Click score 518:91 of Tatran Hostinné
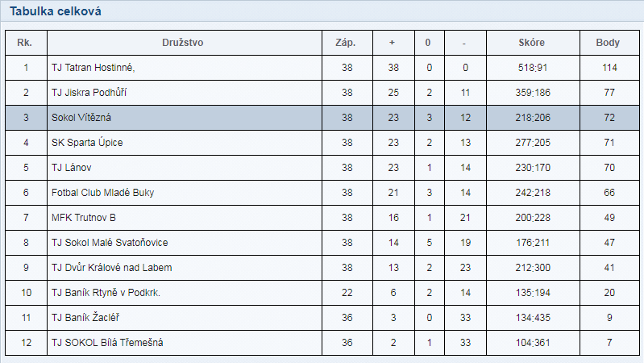This screenshot has width=644, height=363. point(533,68)
